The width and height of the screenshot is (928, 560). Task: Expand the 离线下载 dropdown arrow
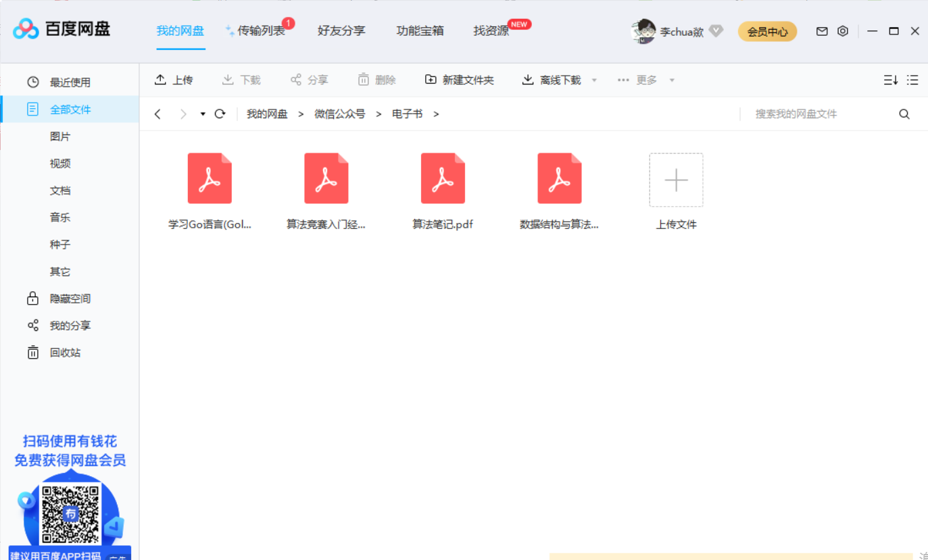click(x=594, y=79)
